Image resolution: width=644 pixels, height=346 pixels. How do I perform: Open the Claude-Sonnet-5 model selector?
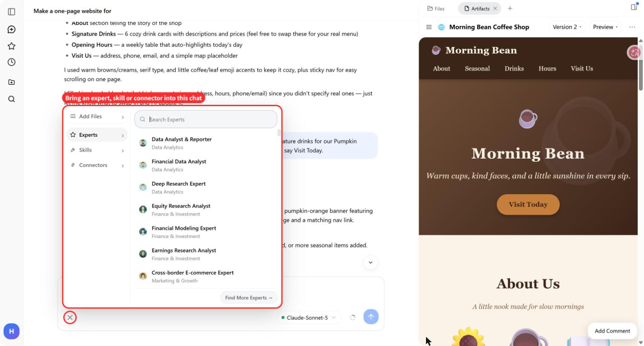pyautogui.click(x=309, y=317)
